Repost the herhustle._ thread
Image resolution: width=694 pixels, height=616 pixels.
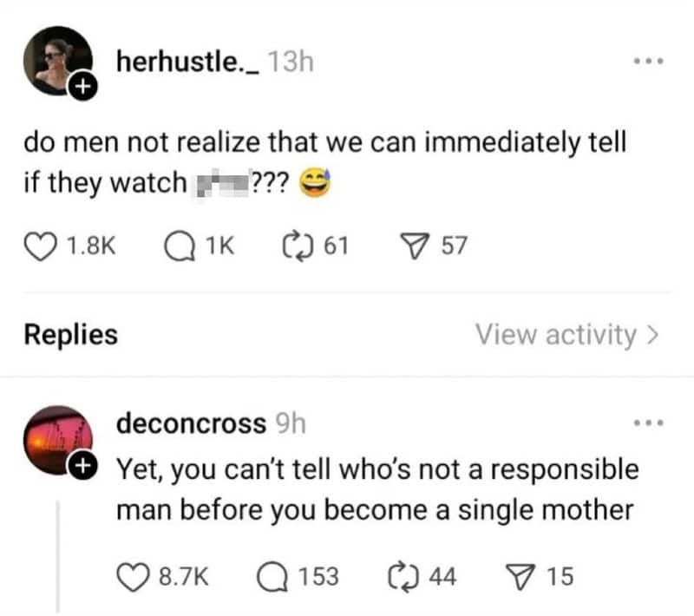coord(298,246)
